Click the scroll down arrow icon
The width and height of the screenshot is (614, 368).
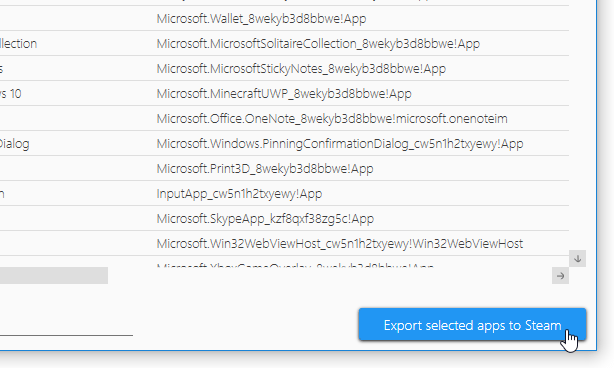point(577,259)
